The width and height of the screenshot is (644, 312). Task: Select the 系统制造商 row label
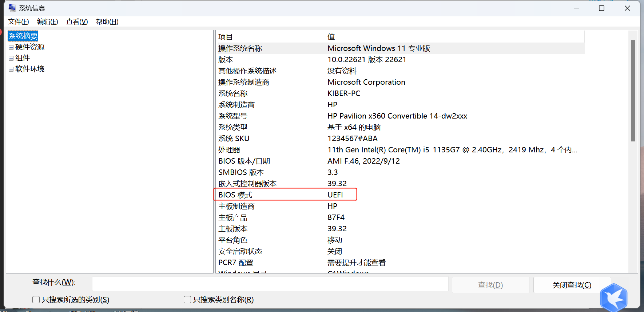tap(236, 105)
